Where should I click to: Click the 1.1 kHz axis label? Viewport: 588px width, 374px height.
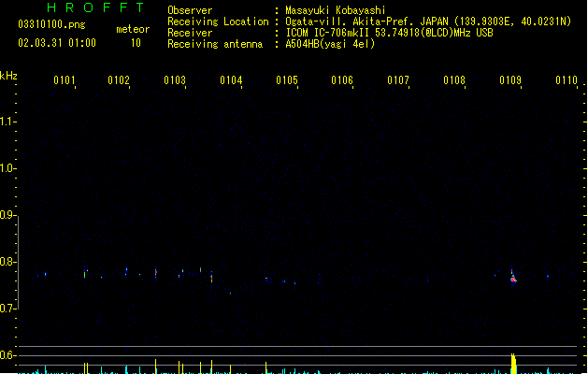(x=7, y=122)
